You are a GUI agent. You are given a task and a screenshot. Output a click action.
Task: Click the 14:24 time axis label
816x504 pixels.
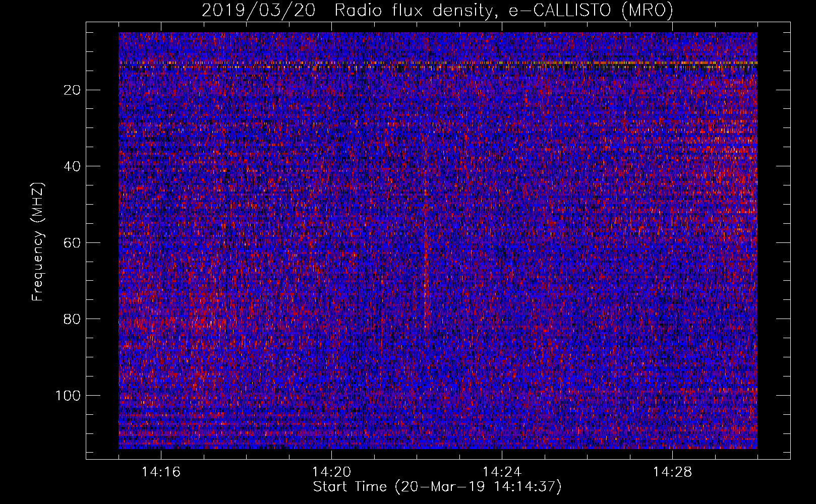click(502, 472)
